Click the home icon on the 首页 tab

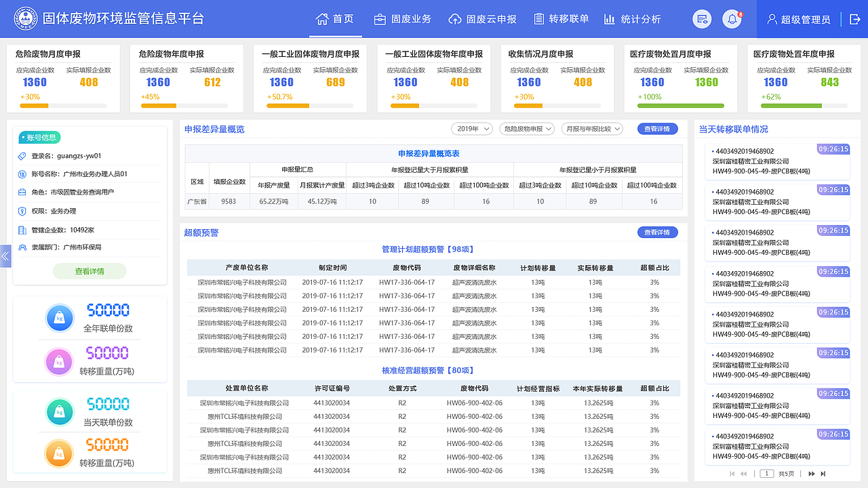click(321, 19)
